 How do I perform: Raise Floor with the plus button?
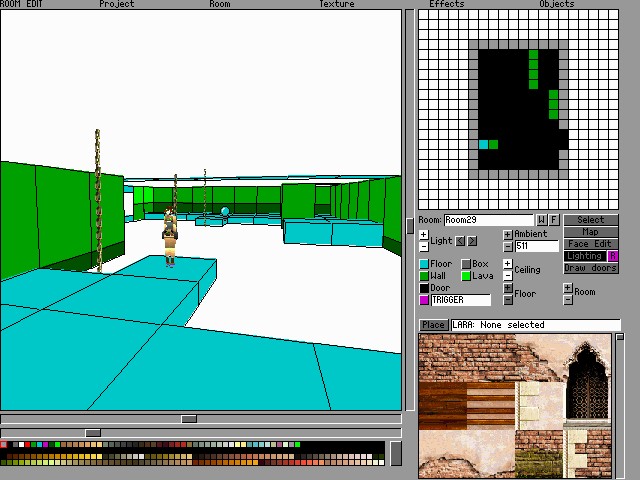(x=507, y=288)
